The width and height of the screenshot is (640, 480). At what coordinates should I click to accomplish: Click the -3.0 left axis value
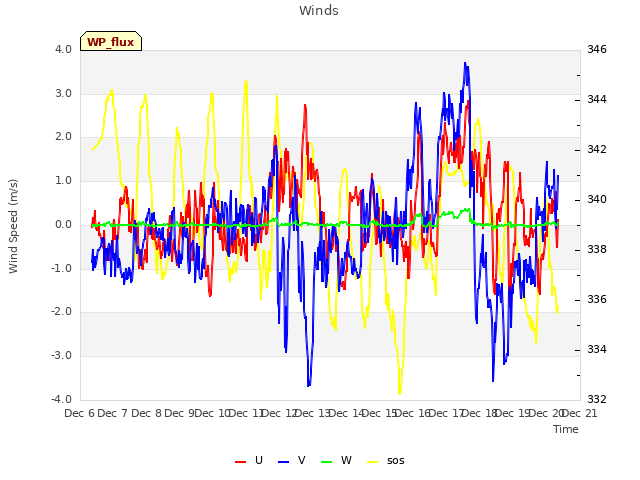coord(61,356)
